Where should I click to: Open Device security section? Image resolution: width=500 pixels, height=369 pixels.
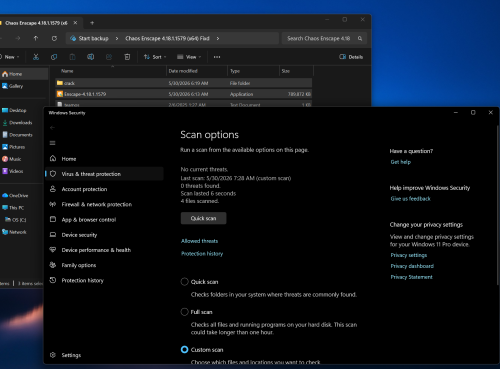coord(104,235)
